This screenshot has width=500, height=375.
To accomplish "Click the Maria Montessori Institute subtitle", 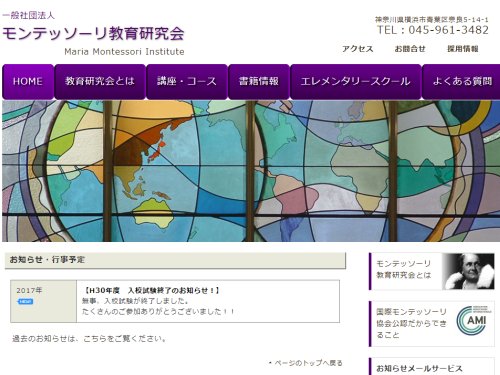I will 124,52.
